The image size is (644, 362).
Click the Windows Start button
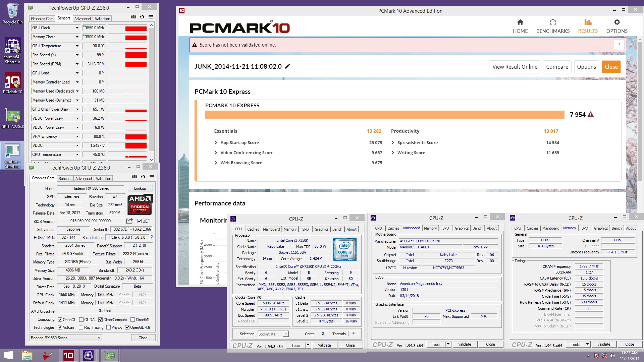[8, 355]
